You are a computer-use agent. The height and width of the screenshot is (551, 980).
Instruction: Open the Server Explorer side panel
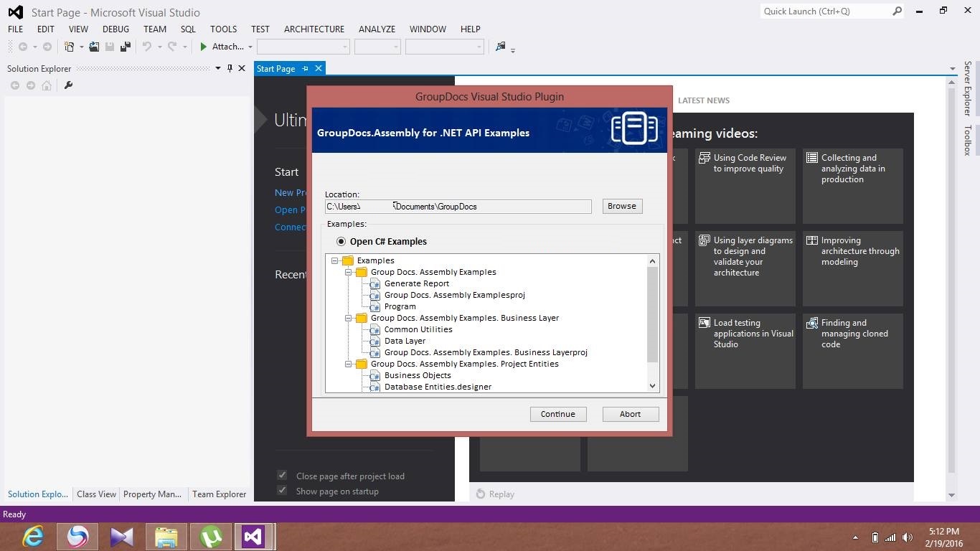point(967,89)
